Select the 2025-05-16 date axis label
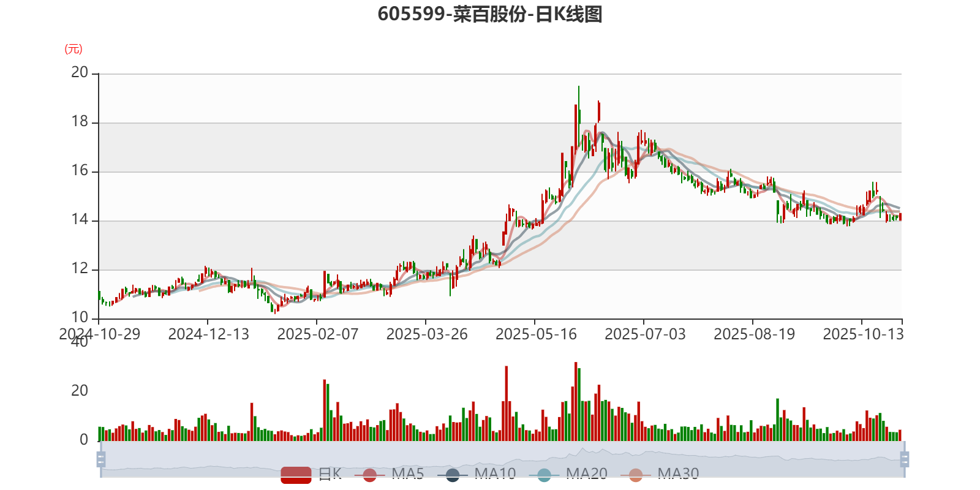Viewport: 980px width, 490px height. point(536,334)
